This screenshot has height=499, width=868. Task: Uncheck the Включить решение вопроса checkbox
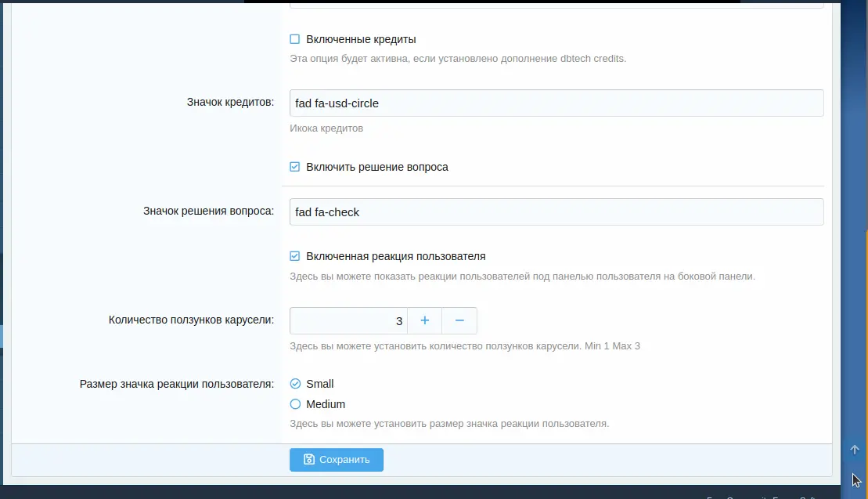coord(295,167)
